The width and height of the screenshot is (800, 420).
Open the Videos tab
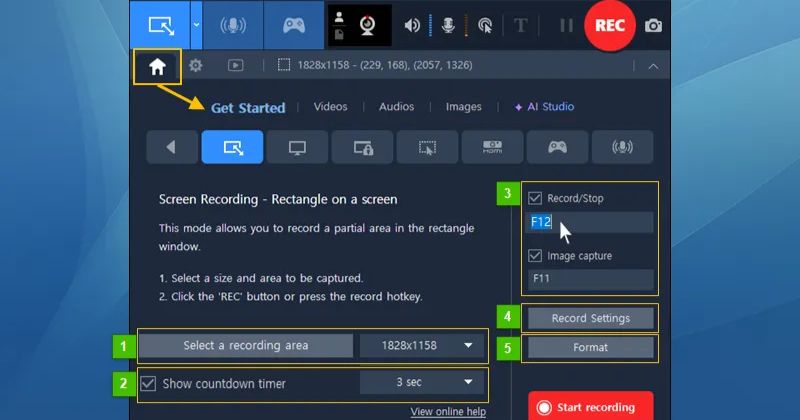[x=331, y=107]
